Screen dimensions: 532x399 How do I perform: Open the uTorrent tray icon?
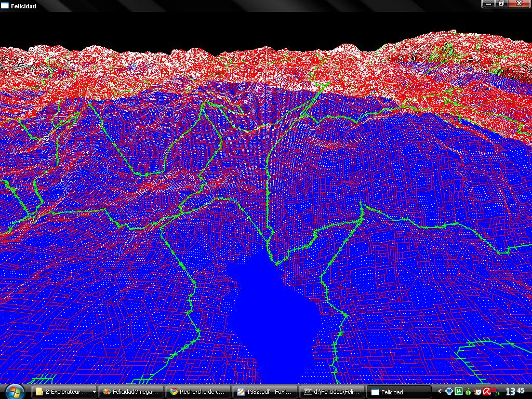tap(459, 391)
